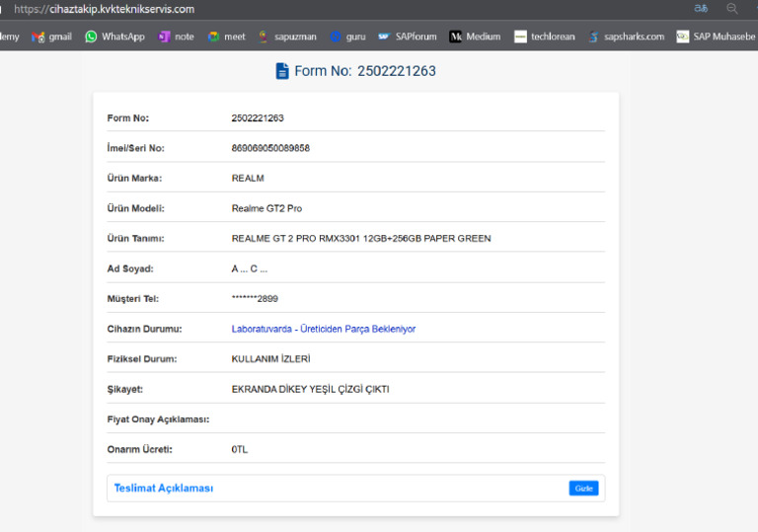
Task: Open the SAPforum bookmark
Action: [408, 37]
